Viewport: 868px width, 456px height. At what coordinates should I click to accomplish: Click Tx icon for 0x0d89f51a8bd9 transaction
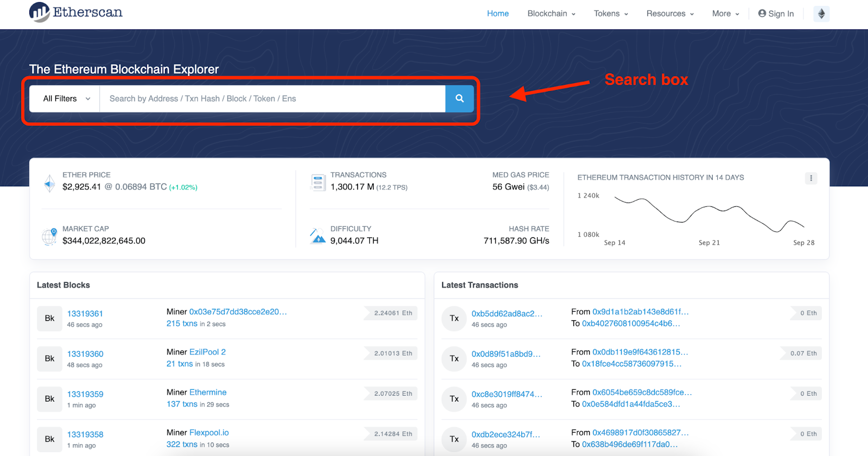(x=454, y=359)
